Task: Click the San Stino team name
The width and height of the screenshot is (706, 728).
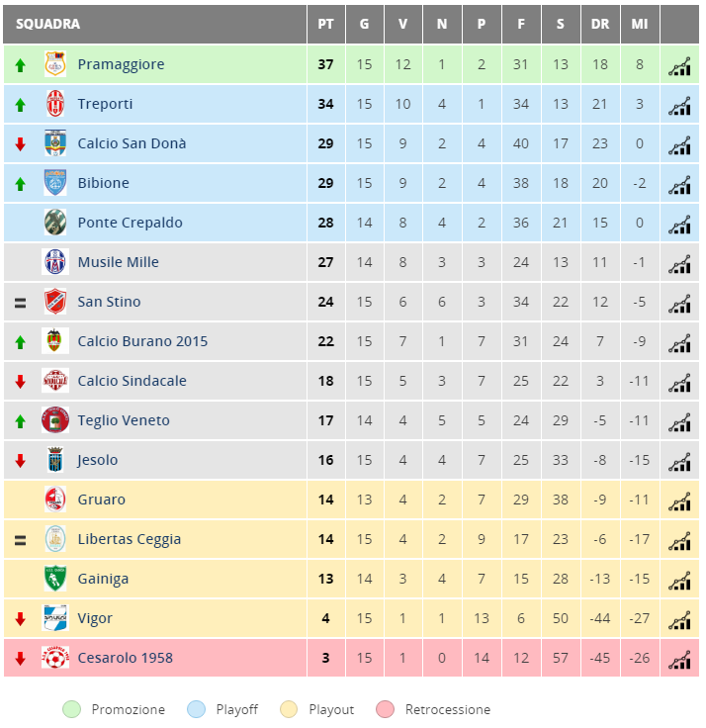Action: [x=109, y=302]
